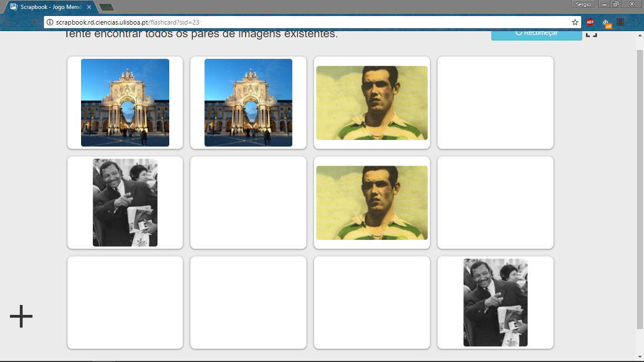644x362 pixels.
Task: Click the circular restart arrow on Recomeçar
Action: point(517,33)
